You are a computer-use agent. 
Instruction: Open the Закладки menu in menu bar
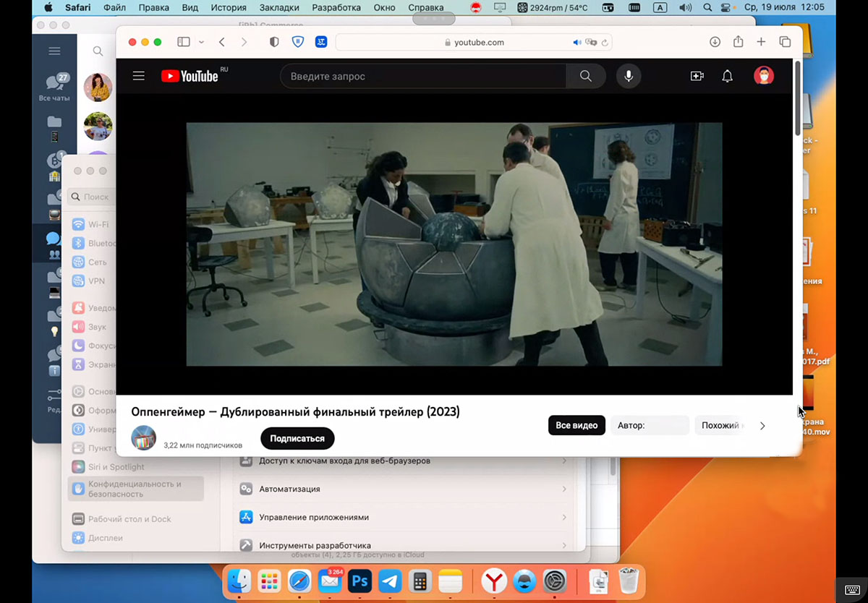point(278,7)
